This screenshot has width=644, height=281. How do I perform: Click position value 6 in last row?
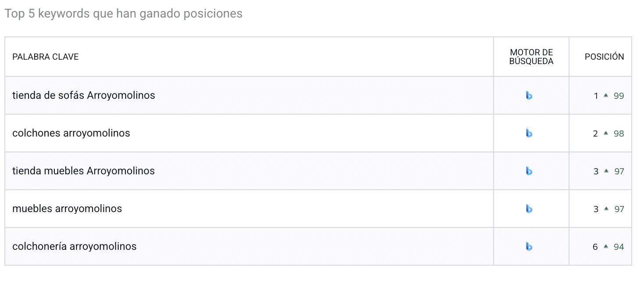595,247
